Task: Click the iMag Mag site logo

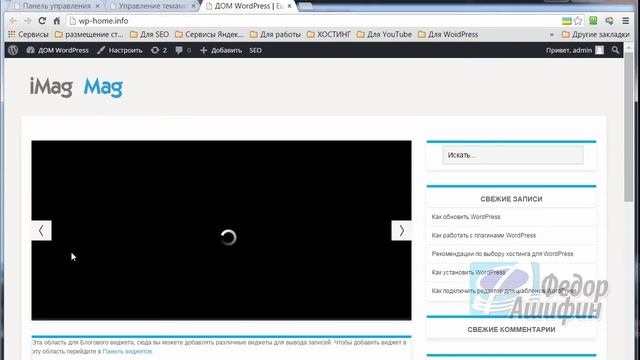Action: tap(76, 87)
